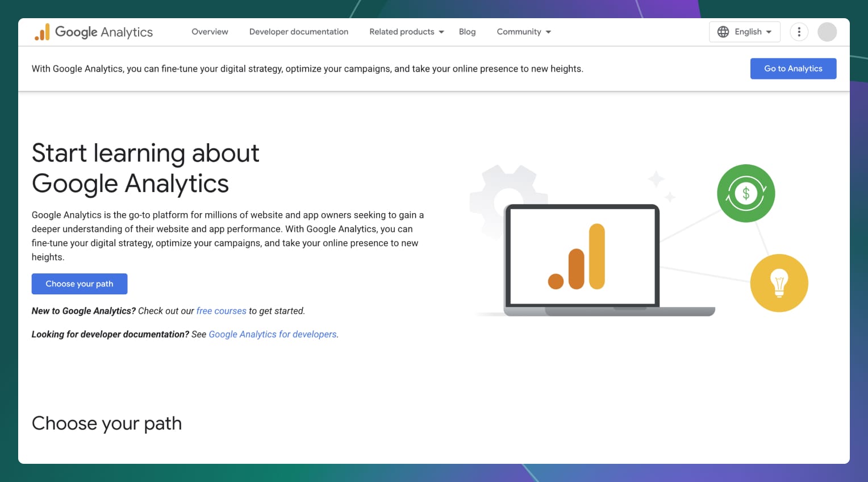Click the 'Start learning about Google Analytics' heading

coord(145,168)
